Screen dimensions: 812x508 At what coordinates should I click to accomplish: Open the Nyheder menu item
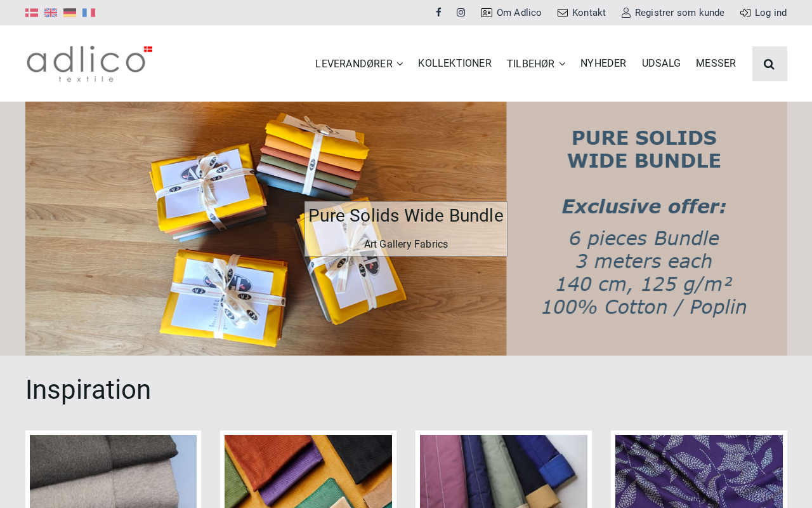[603, 63]
